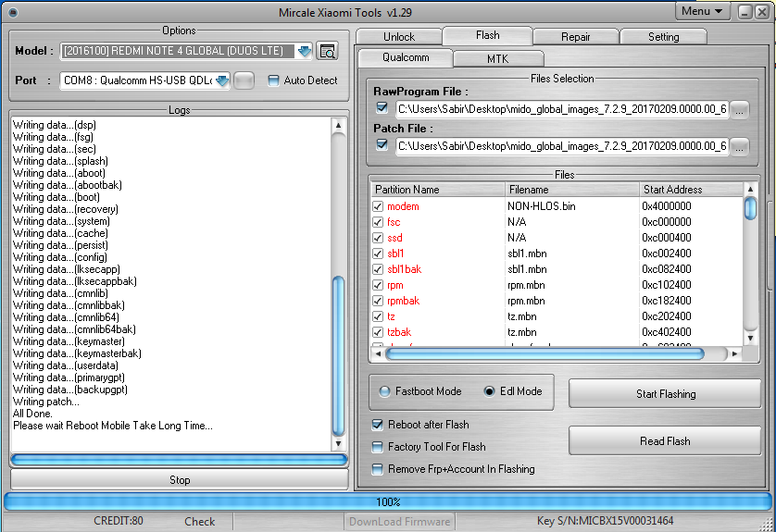Click the Read Flash button
This screenshot has height=532, width=776.
665,440
